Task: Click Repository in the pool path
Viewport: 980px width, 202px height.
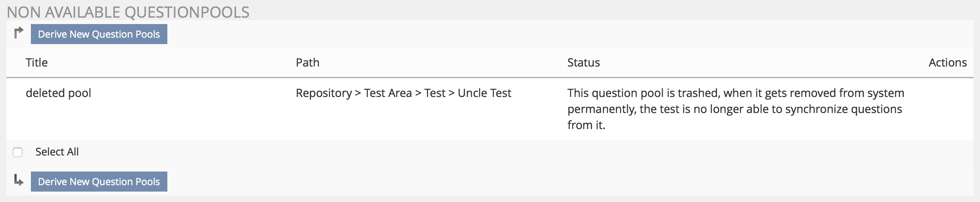Action: [323, 93]
